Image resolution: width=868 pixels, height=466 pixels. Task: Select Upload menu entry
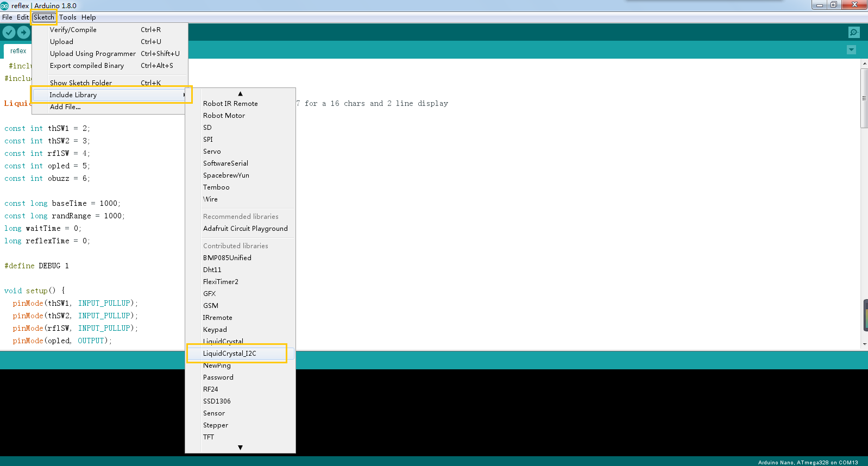point(110,42)
